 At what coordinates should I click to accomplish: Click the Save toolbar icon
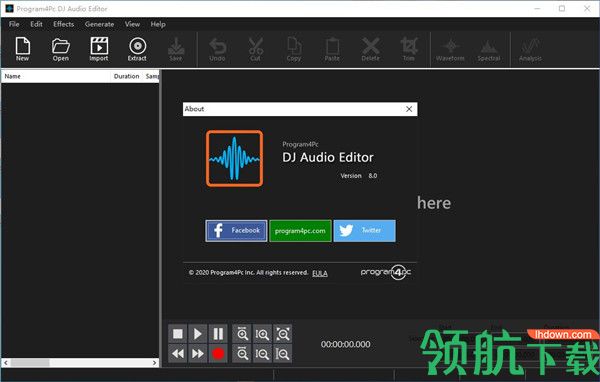pyautogui.click(x=176, y=49)
